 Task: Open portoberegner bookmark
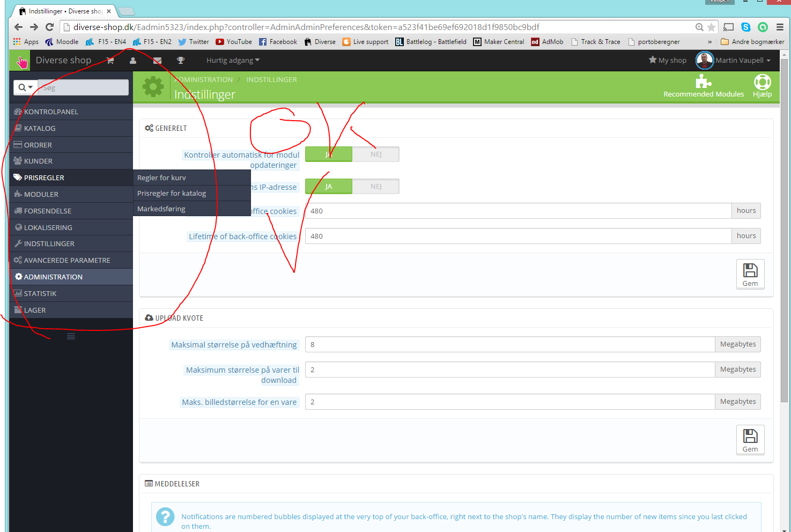pyautogui.click(x=654, y=41)
